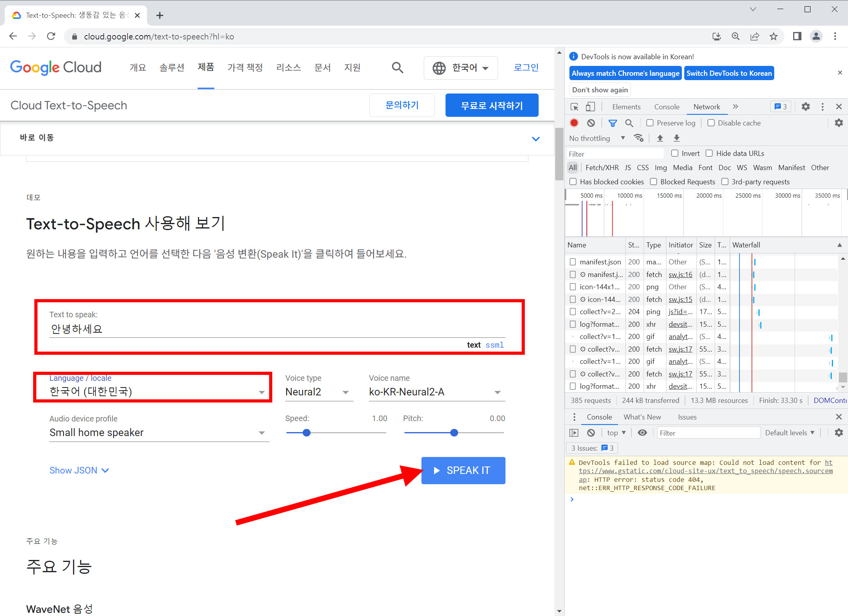Click the Pitch slider handle
Viewport: 848px width, 616px height.
[454, 433]
